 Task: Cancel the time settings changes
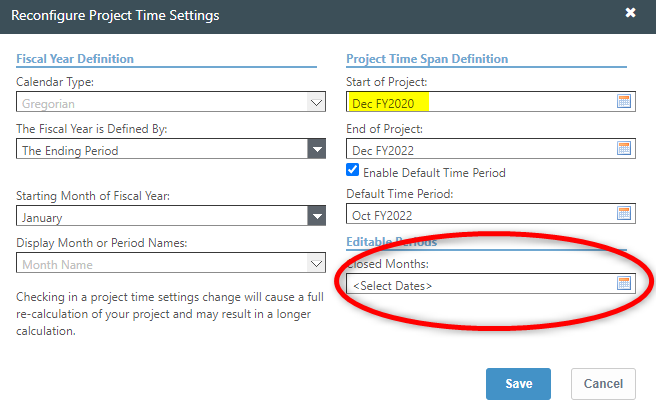tap(603, 384)
